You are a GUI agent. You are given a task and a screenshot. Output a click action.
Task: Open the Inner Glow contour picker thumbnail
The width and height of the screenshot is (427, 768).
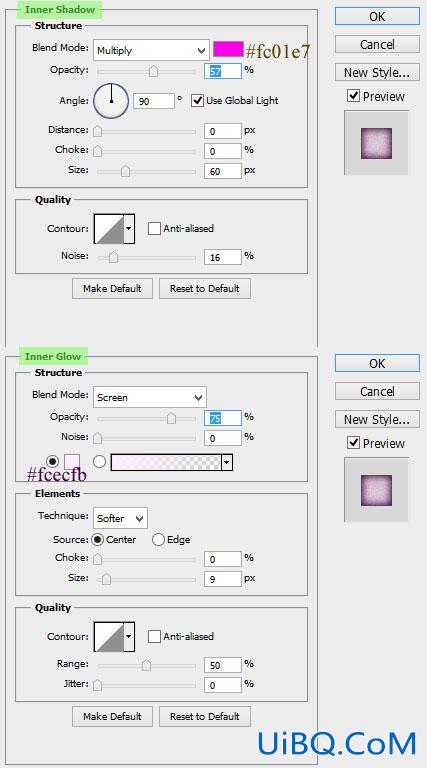[109, 636]
